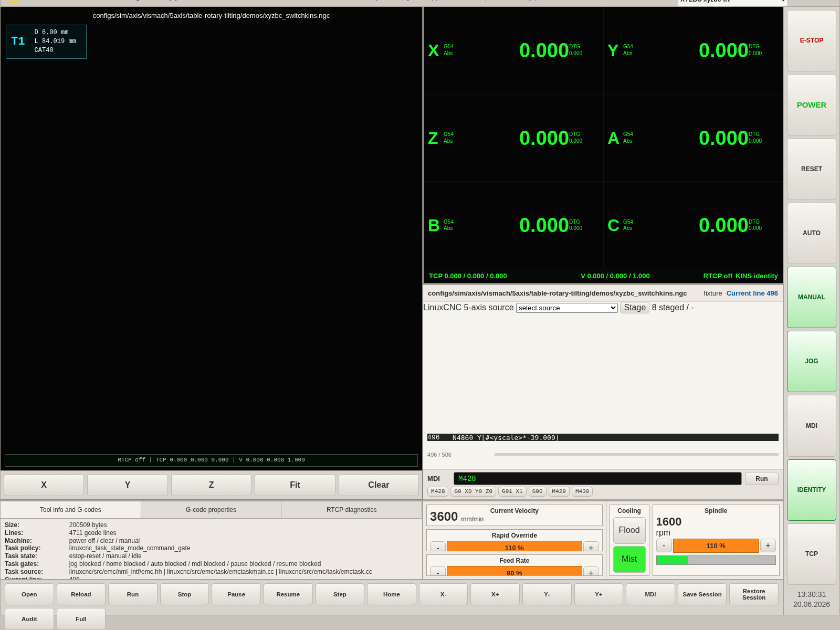Click the Stage button

(634, 308)
